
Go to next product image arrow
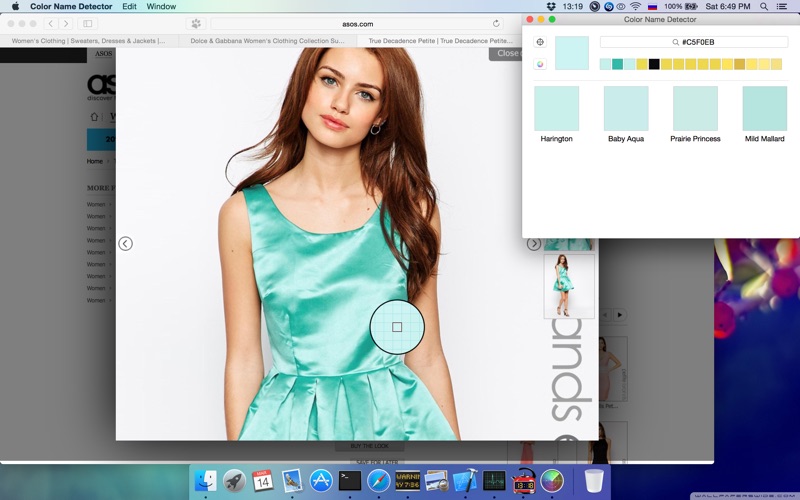coord(534,244)
